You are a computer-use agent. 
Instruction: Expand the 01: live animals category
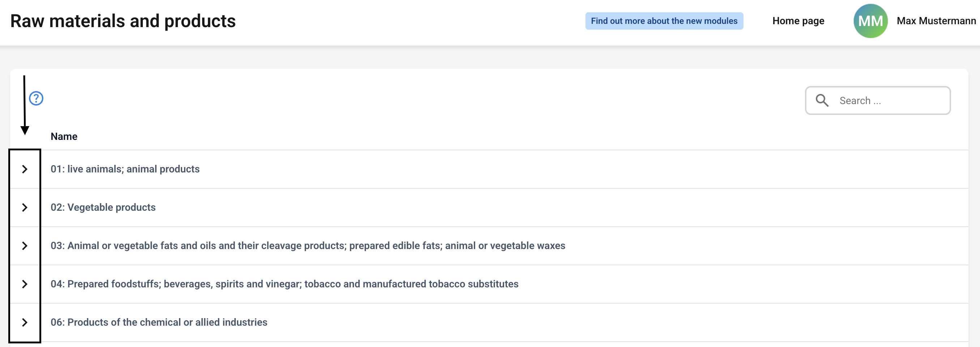coord(25,169)
